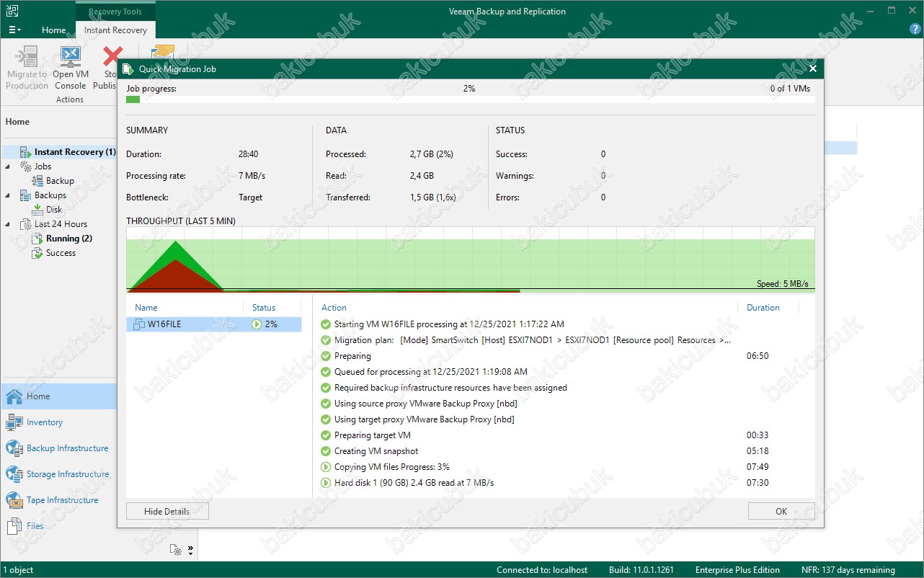Click 'Connected to: localhost' in status bar
This screenshot has width=924, height=578.
coord(541,570)
